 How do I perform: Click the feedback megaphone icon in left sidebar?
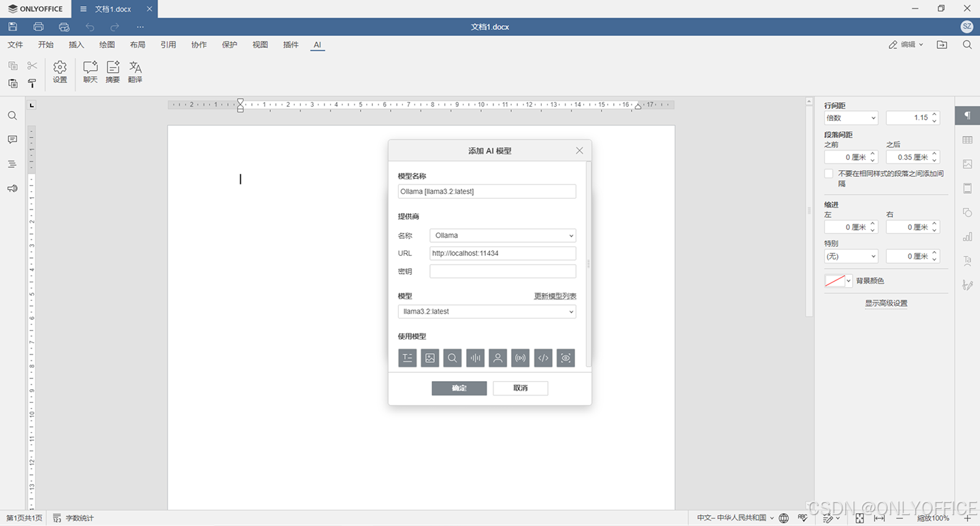pos(12,188)
